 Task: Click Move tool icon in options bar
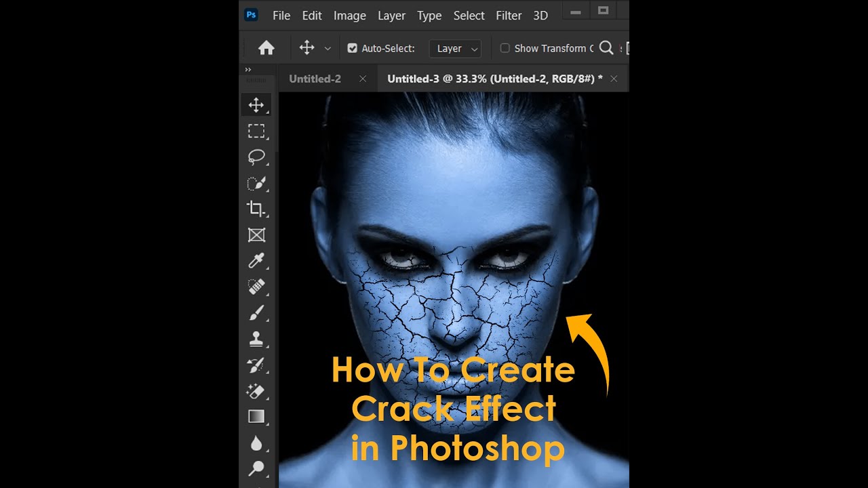307,48
